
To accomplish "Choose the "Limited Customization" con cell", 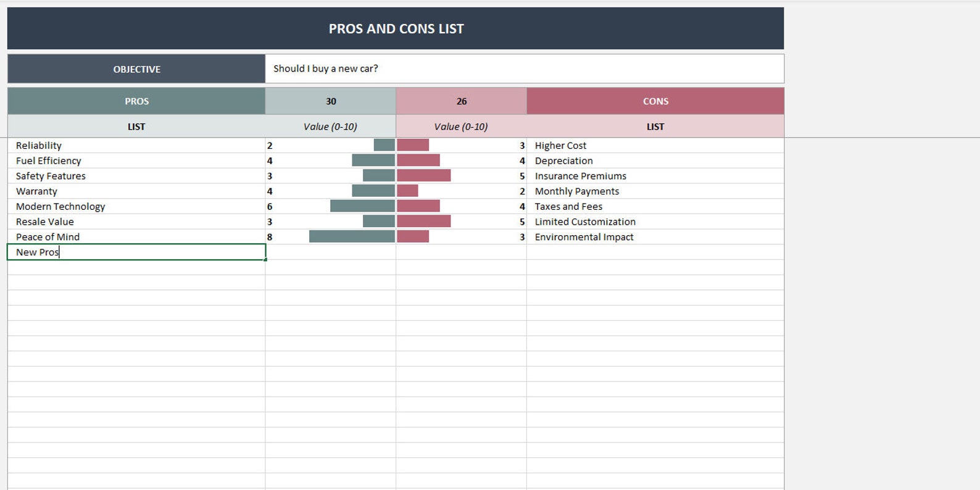I will coord(655,222).
